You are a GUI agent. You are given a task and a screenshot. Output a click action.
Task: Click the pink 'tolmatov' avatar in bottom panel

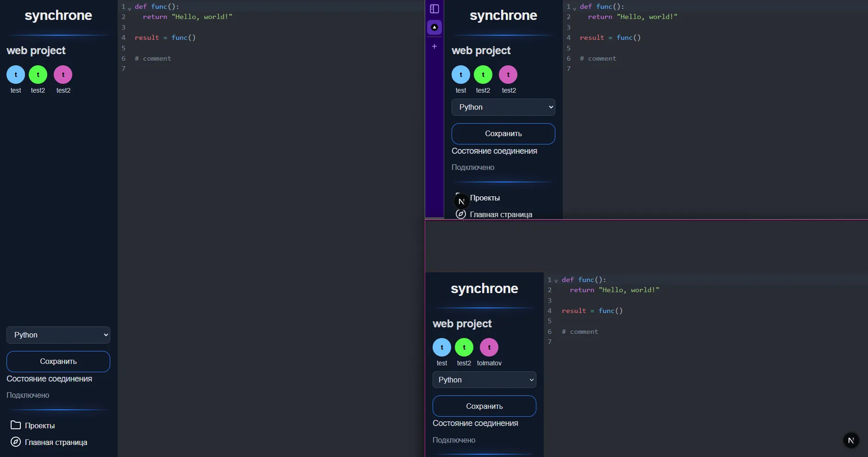pos(489,346)
